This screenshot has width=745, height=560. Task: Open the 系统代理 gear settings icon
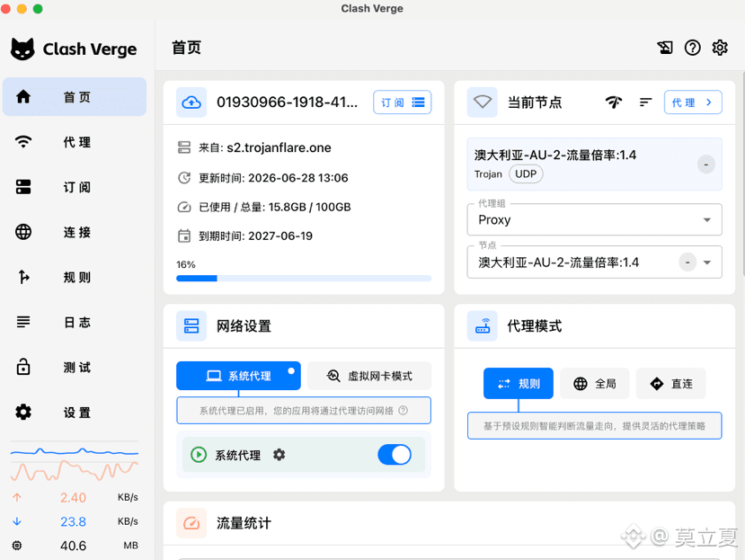pos(279,455)
